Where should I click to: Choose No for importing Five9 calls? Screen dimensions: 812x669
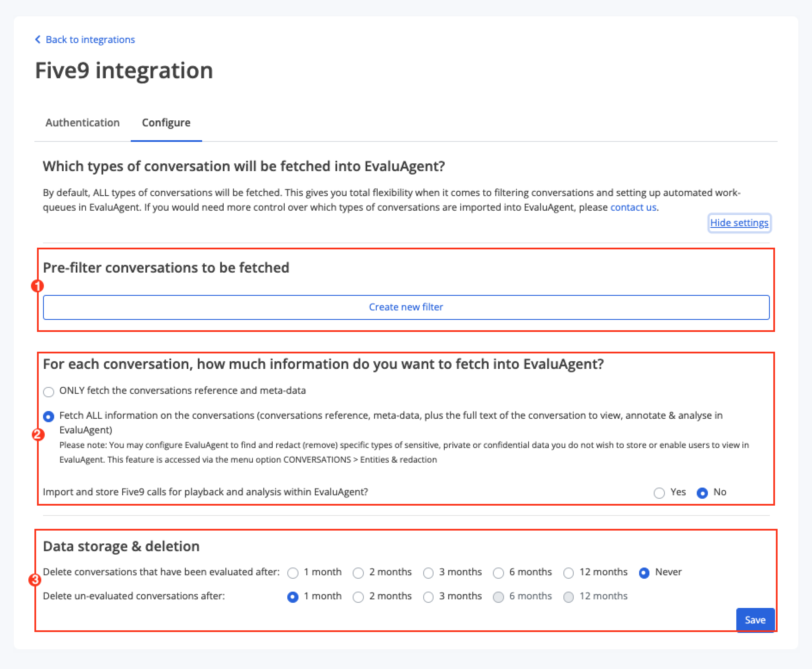click(702, 493)
